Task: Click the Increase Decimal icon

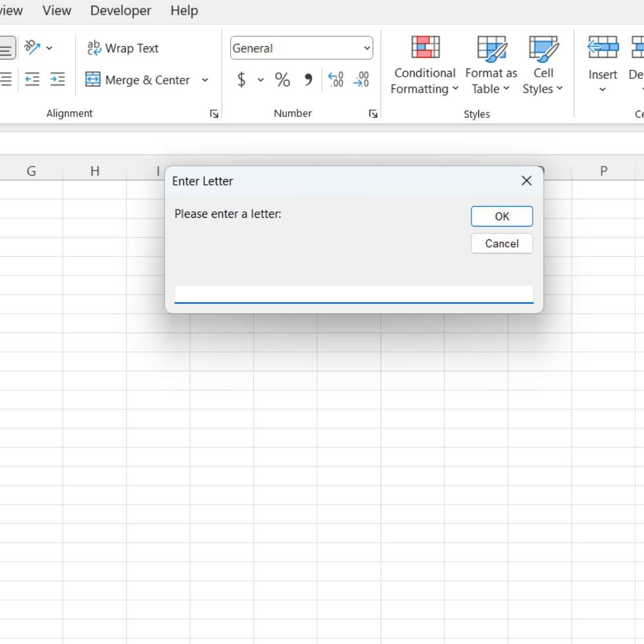Action: 335,80
